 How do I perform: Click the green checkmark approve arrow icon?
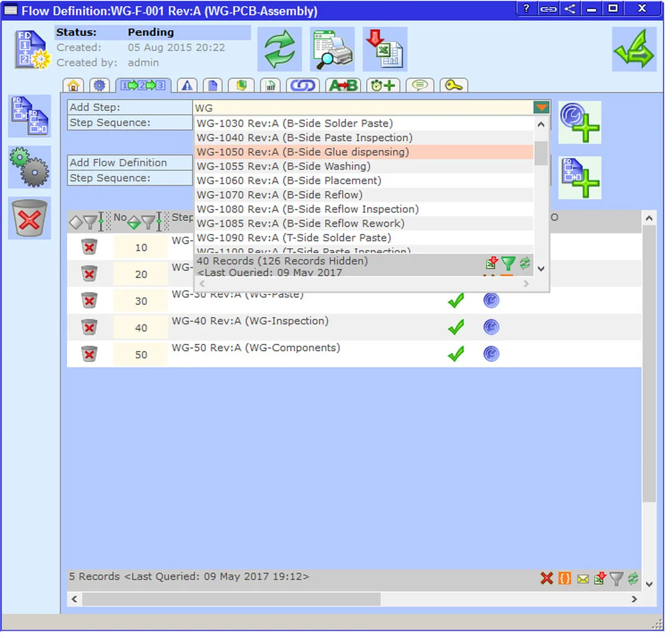tap(634, 49)
